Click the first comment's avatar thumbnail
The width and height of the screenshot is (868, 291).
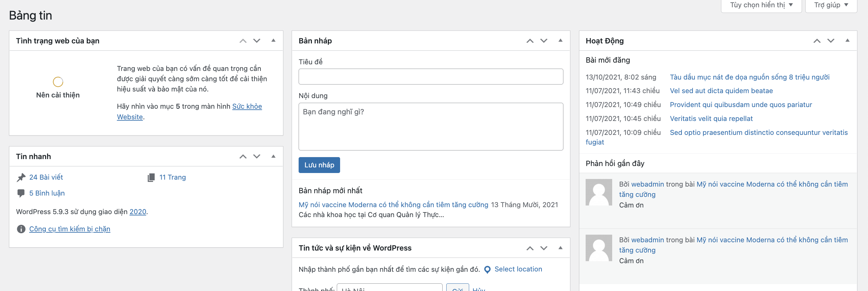click(x=599, y=192)
